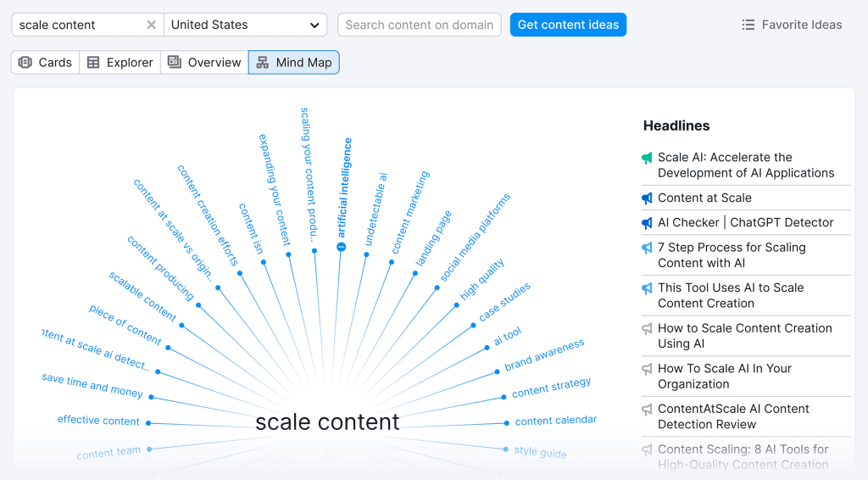Switch to the Explorer view tab
Image resolution: width=868 pixels, height=480 pixels.
(x=120, y=62)
